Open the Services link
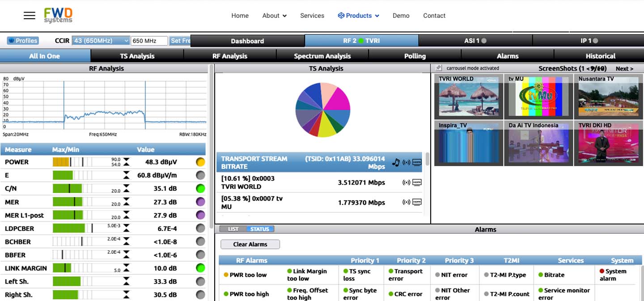This screenshot has width=644, height=301. click(312, 16)
